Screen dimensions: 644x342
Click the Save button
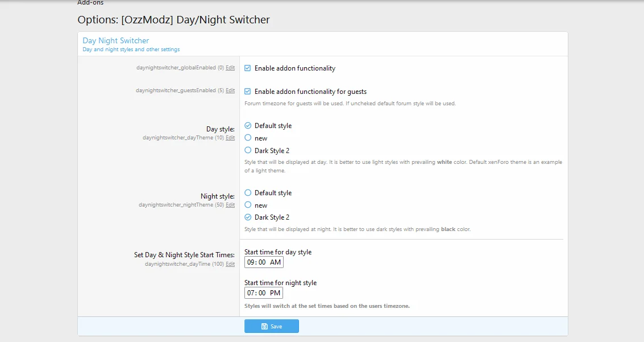[272, 326]
